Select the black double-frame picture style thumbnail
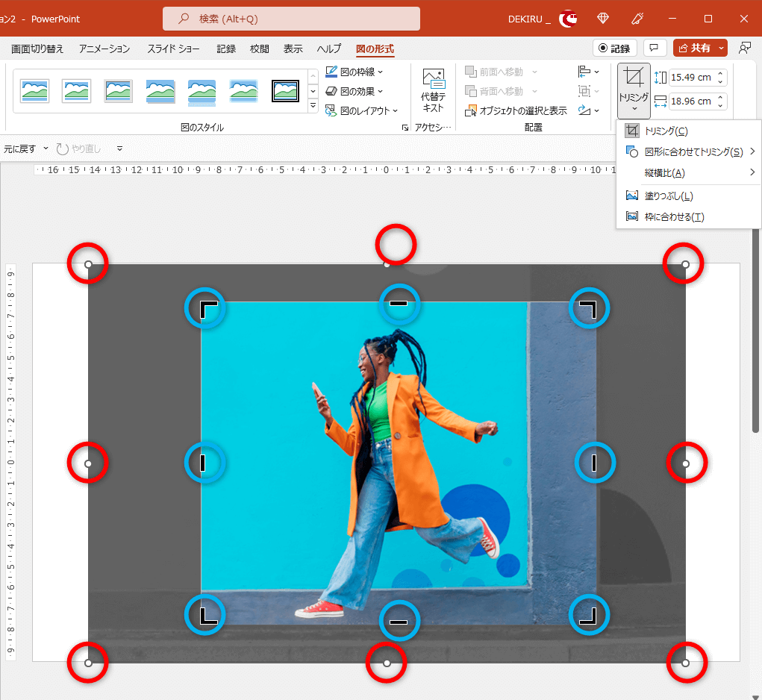 click(x=285, y=91)
